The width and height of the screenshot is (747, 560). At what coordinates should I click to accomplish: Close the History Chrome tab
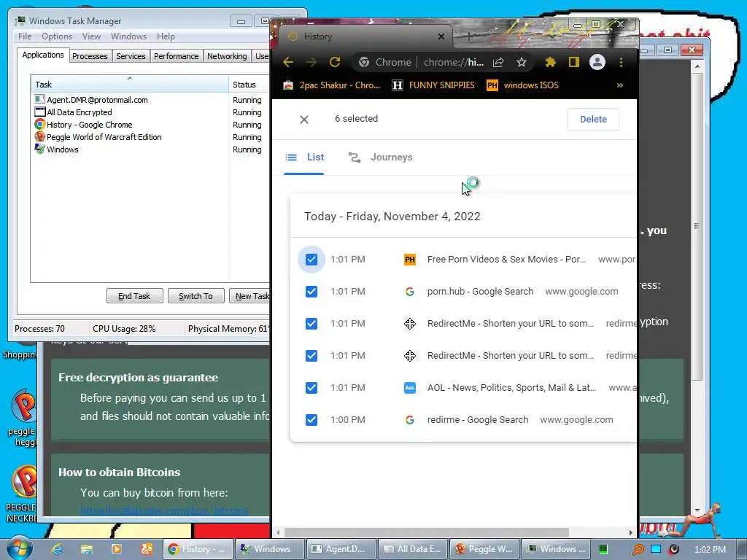coord(441,36)
